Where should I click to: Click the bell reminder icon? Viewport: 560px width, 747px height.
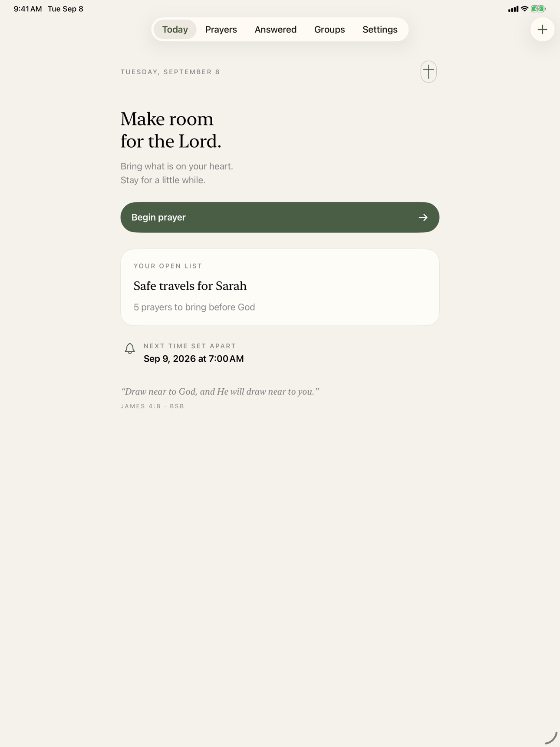[x=130, y=348]
